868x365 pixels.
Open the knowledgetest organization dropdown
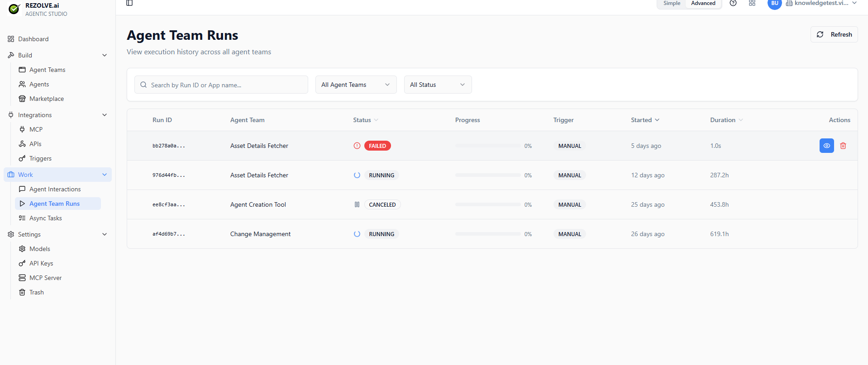pyautogui.click(x=821, y=3)
